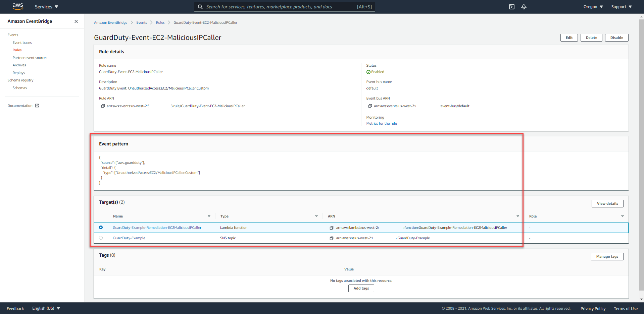644x314 pixels.
Task: Select Schema registry sidebar section
Action: click(20, 80)
